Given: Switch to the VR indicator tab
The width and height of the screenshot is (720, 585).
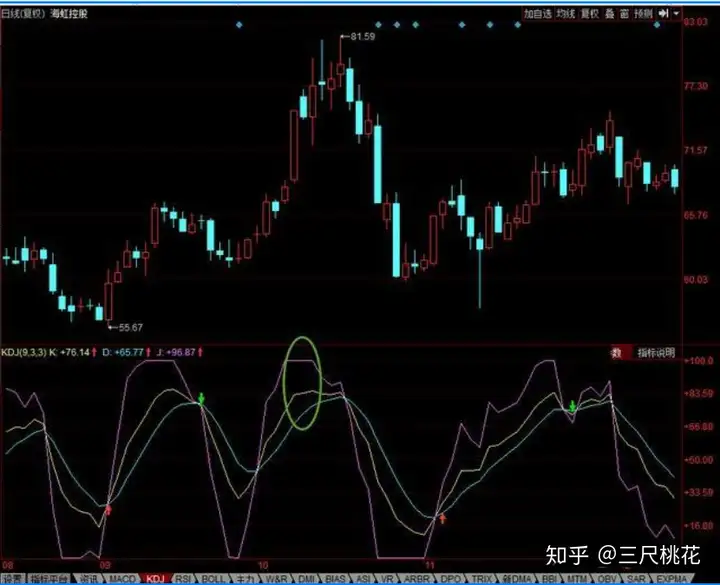Looking at the screenshot, I should click(387, 579).
